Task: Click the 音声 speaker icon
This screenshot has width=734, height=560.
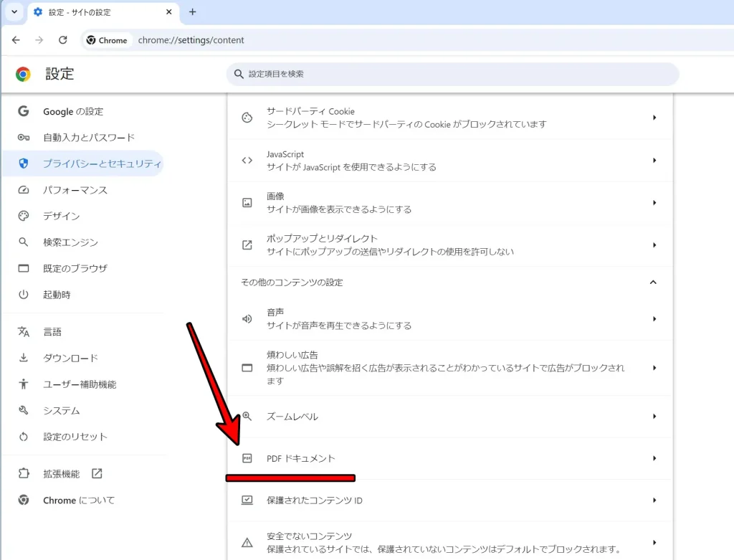Action: coord(247,318)
